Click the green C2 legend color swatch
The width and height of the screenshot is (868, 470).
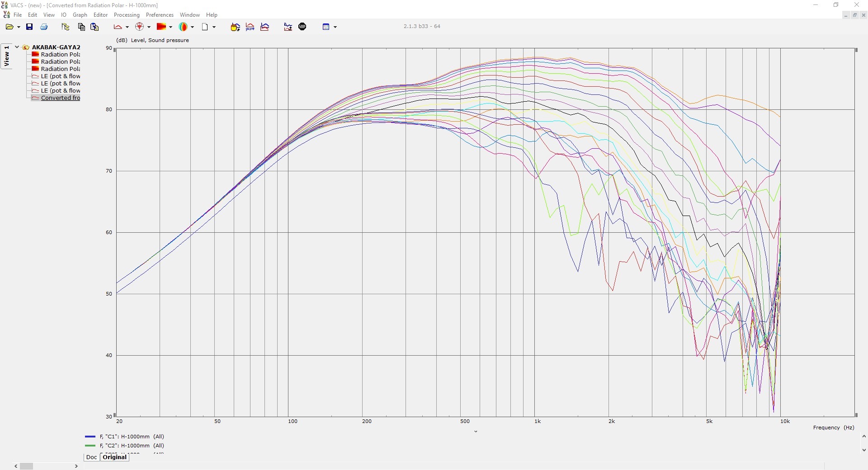tap(90, 446)
